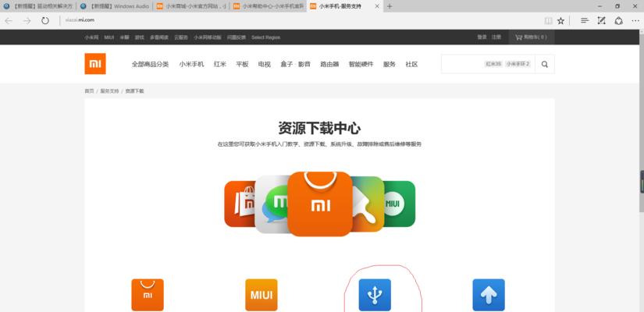The height and width of the screenshot is (312, 644).
Task: Switch to the Windows Audio tab
Action: 115,6
